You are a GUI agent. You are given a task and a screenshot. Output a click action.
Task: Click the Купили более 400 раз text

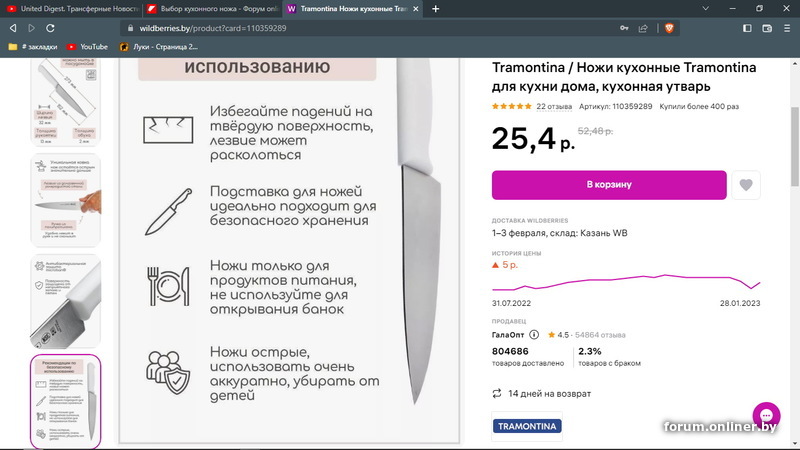tap(699, 107)
